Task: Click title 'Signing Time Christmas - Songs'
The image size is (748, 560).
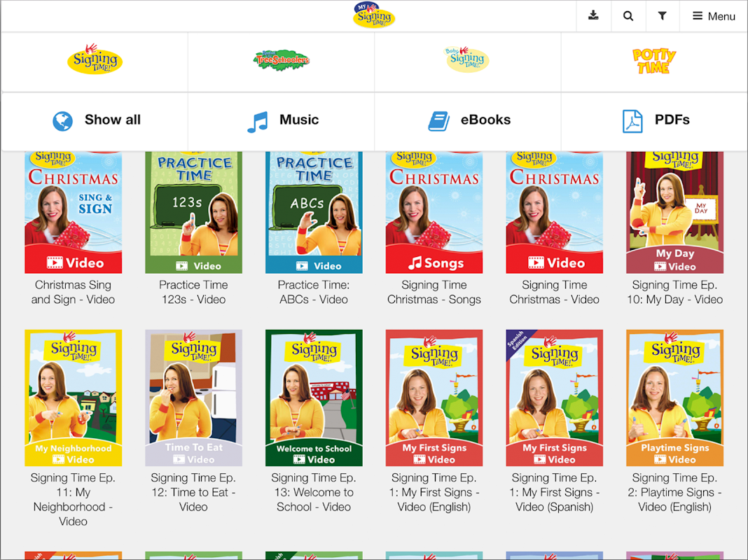Action: click(434, 292)
